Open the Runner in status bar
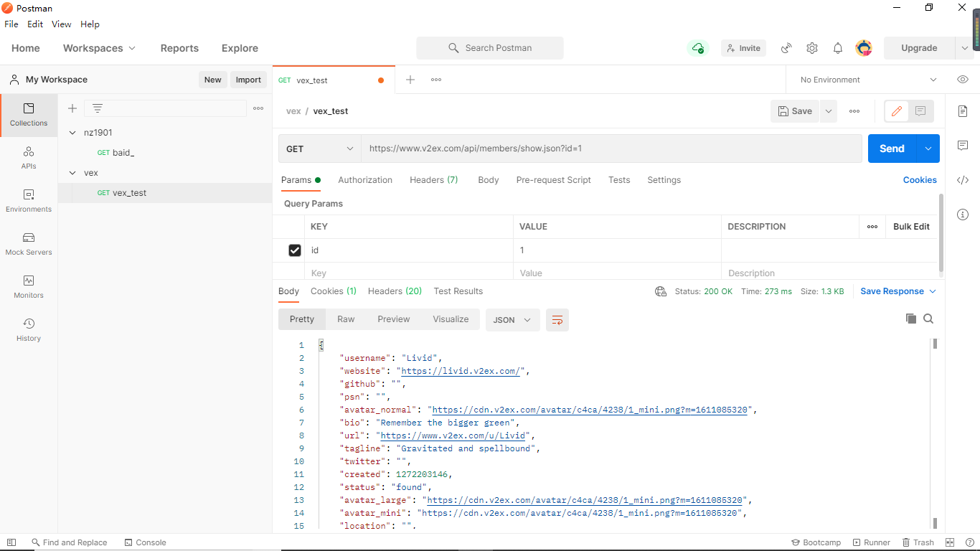The image size is (980, 551). 872,542
